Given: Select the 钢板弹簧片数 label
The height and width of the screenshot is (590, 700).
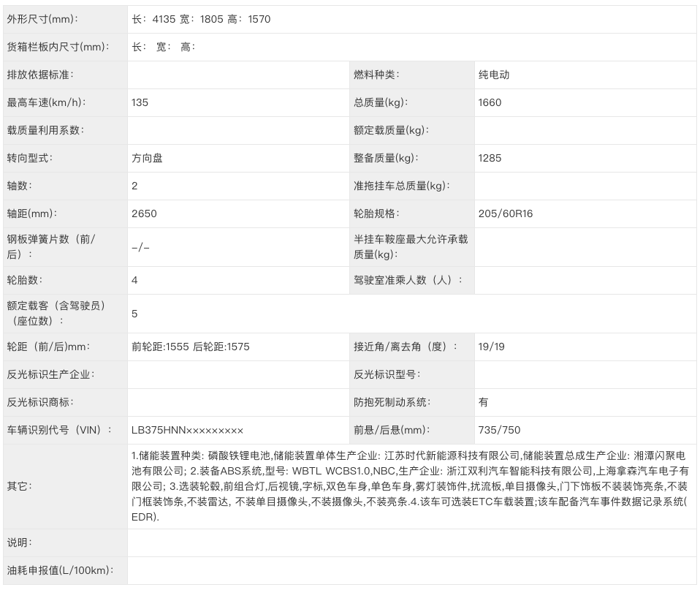Looking at the screenshot, I should [x=51, y=246].
